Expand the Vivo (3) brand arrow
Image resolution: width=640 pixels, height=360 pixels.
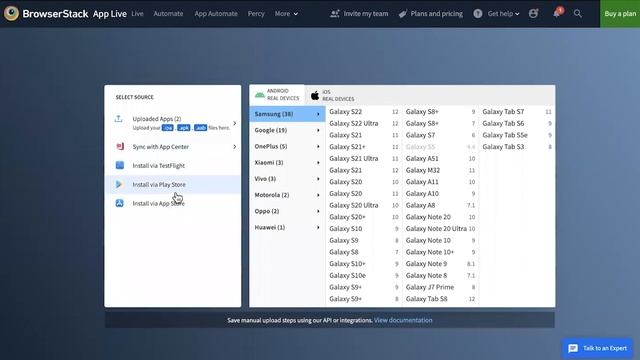click(318, 179)
